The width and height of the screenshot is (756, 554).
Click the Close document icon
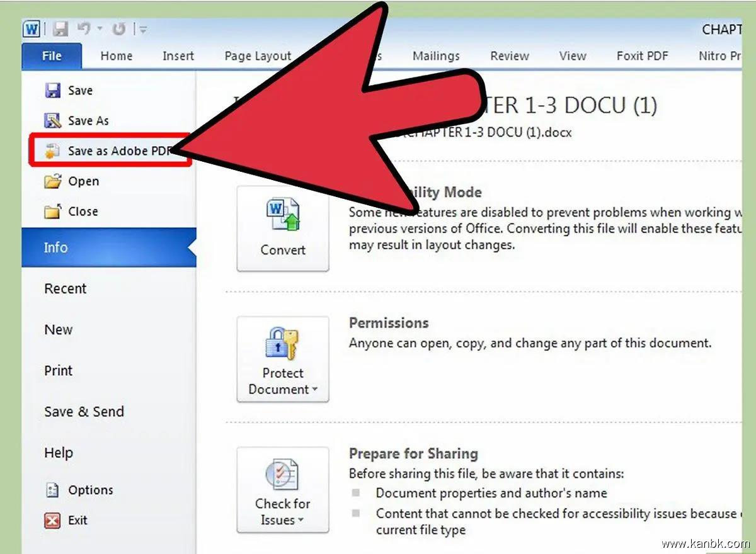point(53,212)
